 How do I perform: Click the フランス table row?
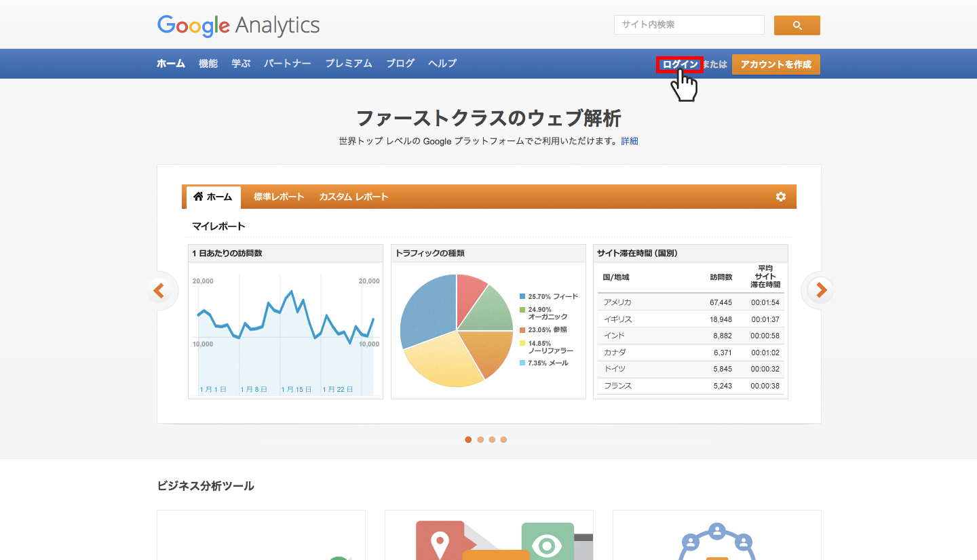point(691,386)
